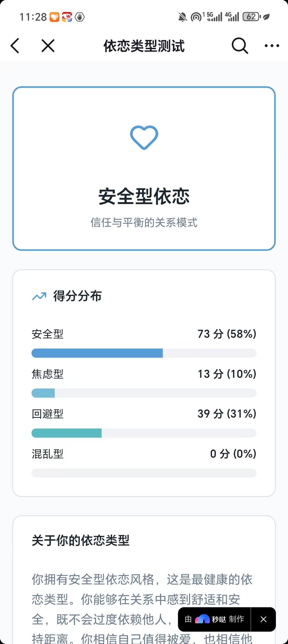Tap the 关于你的依恋类型 heading
This screenshot has width=288, height=644.
coord(81,540)
